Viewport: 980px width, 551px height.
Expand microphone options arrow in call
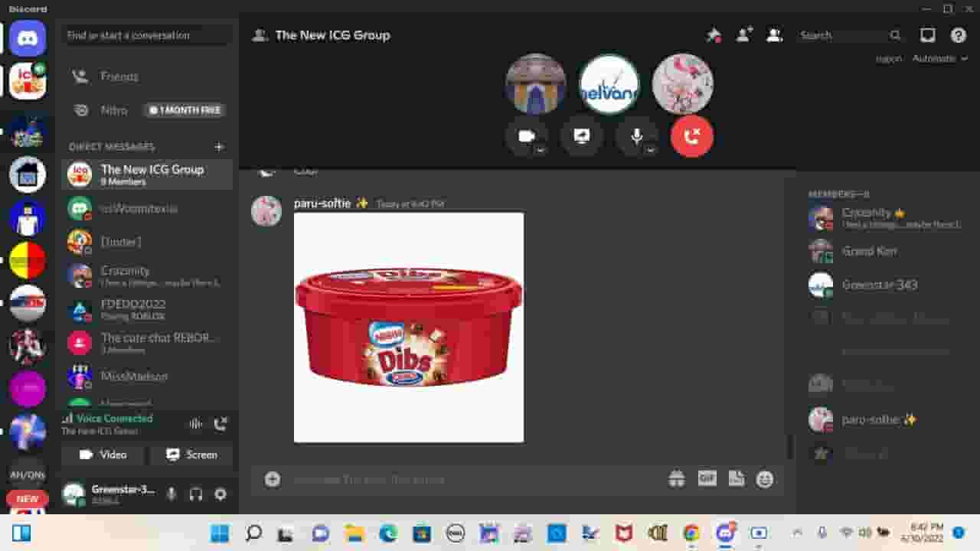(x=651, y=150)
